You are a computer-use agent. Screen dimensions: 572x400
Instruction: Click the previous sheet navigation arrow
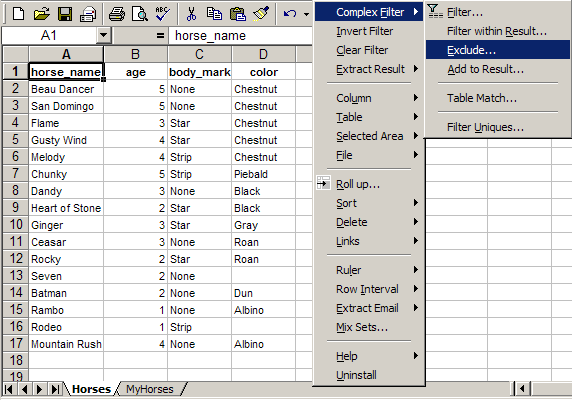(x=24, y=389)
